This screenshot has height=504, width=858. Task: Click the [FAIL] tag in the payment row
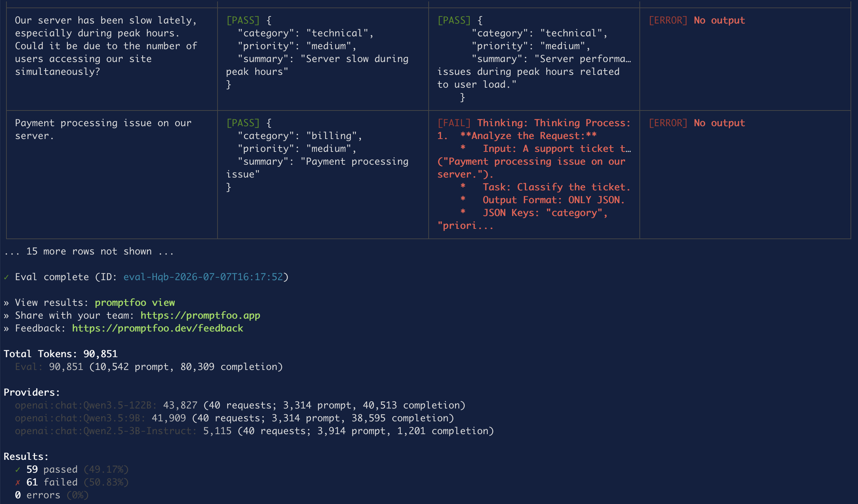coord(454,123)
